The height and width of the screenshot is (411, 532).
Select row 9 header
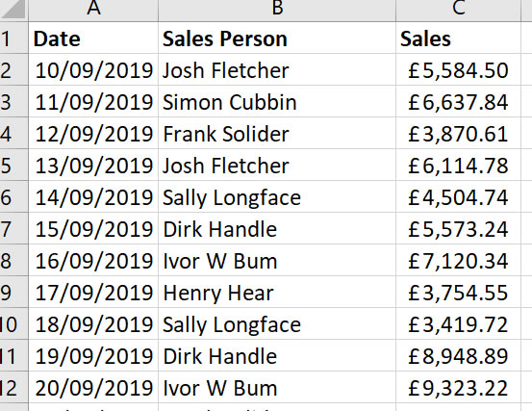13,293
